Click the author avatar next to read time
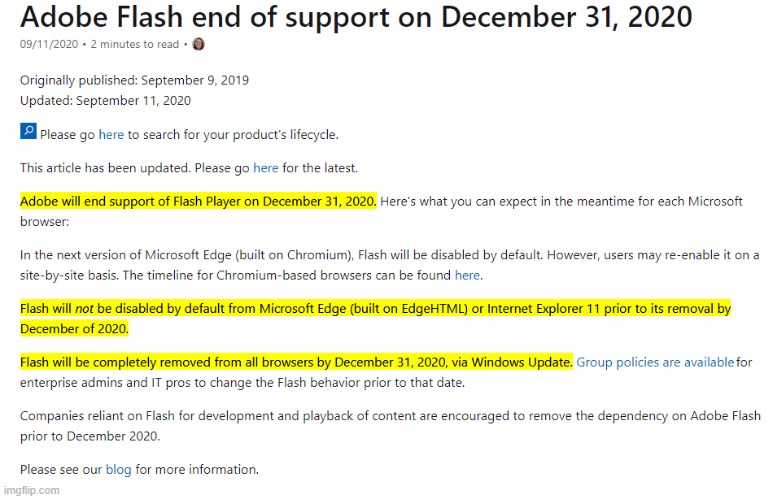 (198, 44)
